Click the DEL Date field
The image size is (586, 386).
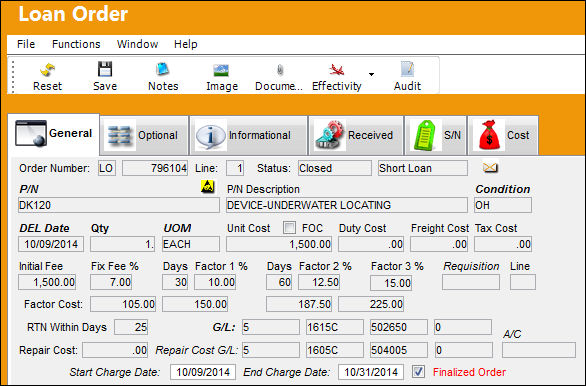tap(51, 244)
